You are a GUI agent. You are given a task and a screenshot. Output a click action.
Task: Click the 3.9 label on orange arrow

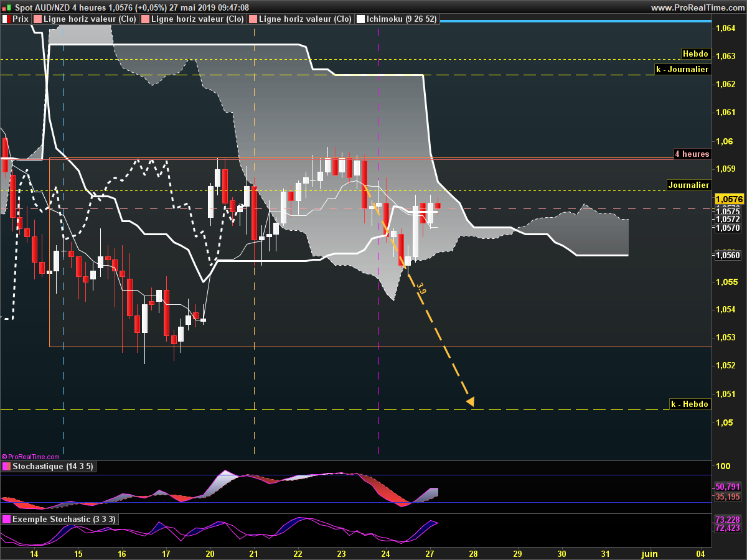(x=421, y=289)
